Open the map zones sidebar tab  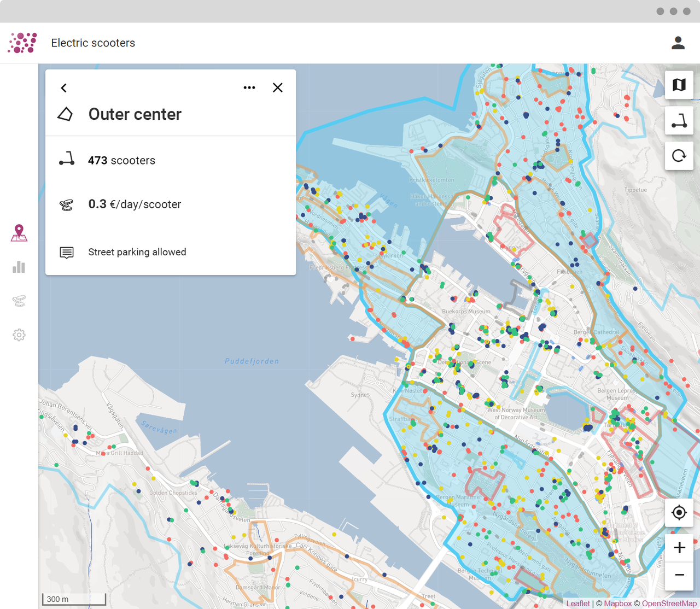(19, 233)
